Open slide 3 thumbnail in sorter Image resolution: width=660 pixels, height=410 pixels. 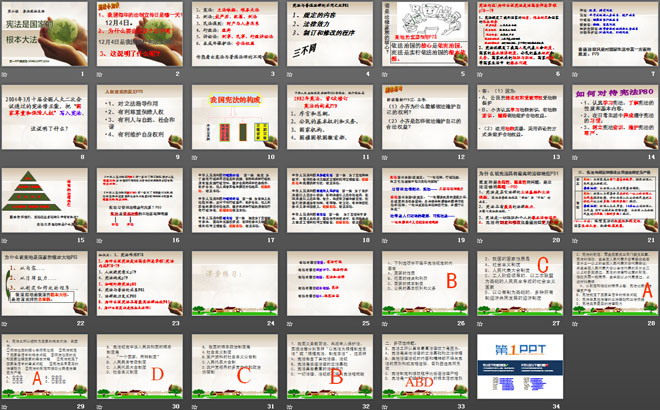[235, 34]
